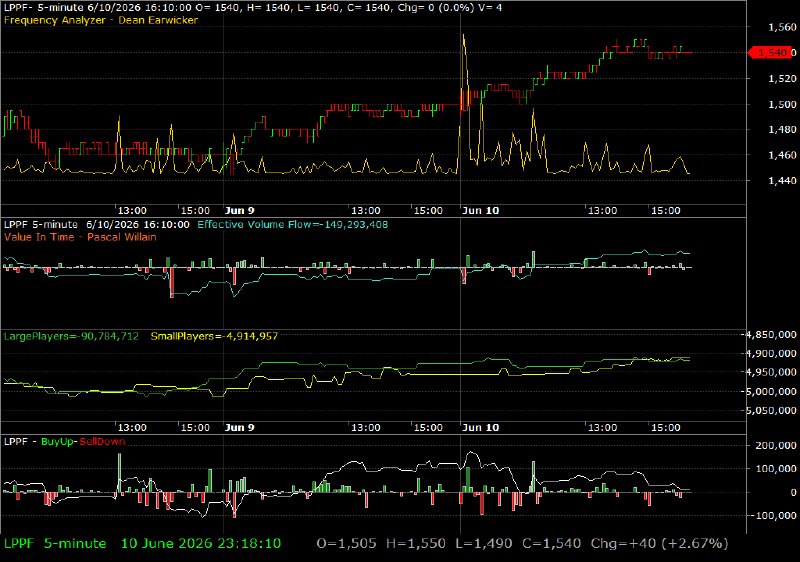Click the 1,480 price axis label
The width and height of the screenshot is (800, 562).
coord(782,130)
